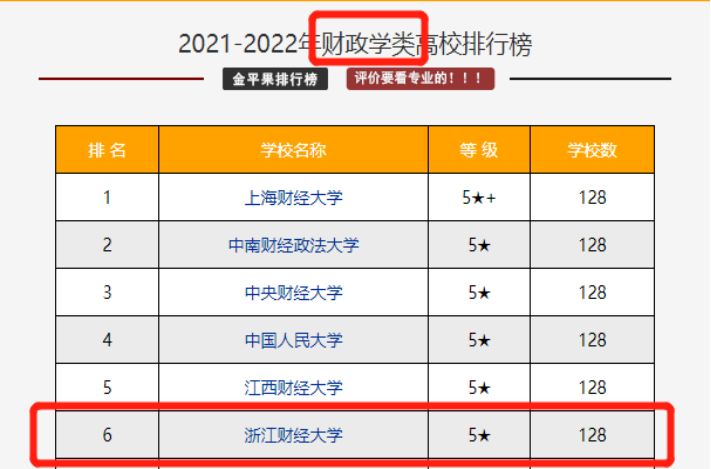Open the 上海财经大学 link
Viewport: 711px width, 469px height.
(x=293, y=198)
